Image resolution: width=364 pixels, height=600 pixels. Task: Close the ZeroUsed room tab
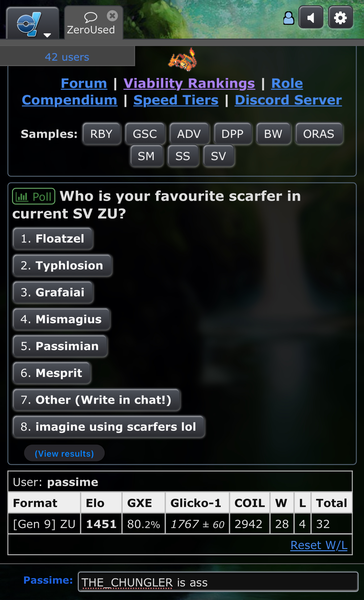coord(112,16)
